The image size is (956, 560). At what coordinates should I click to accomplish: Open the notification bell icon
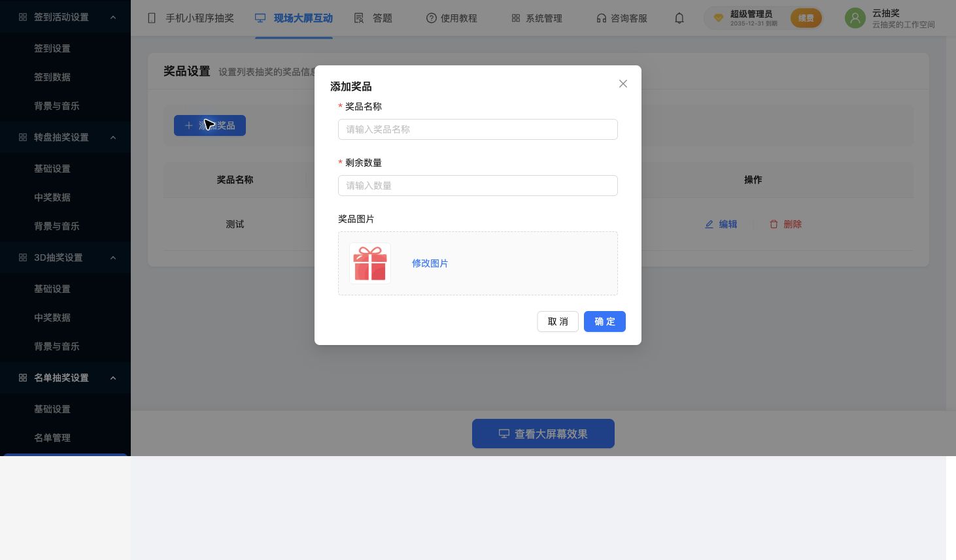click(679, 18)
